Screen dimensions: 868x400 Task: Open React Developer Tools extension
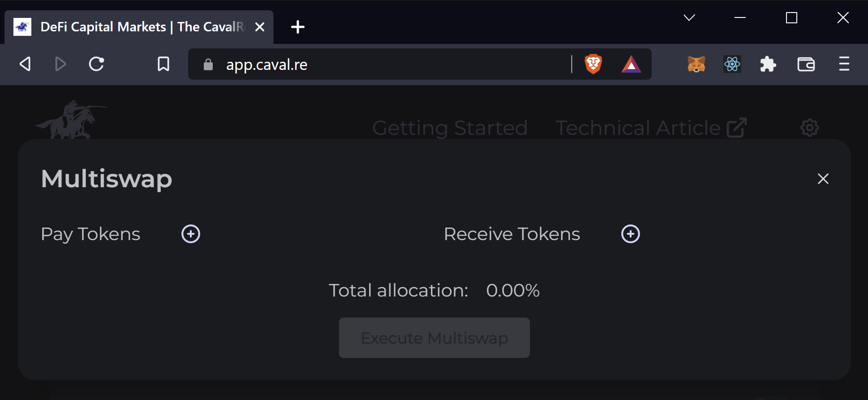click(732, 64)
